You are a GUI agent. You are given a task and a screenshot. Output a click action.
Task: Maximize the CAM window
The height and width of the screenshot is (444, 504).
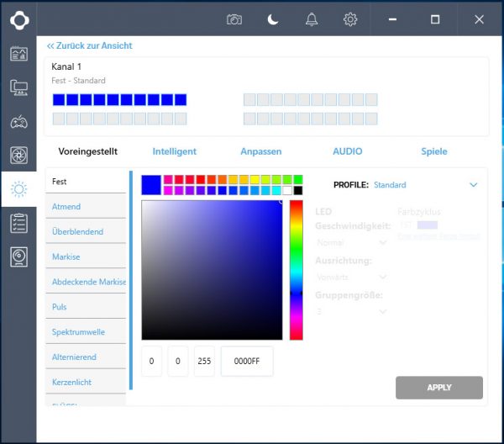tap(435, 19)
